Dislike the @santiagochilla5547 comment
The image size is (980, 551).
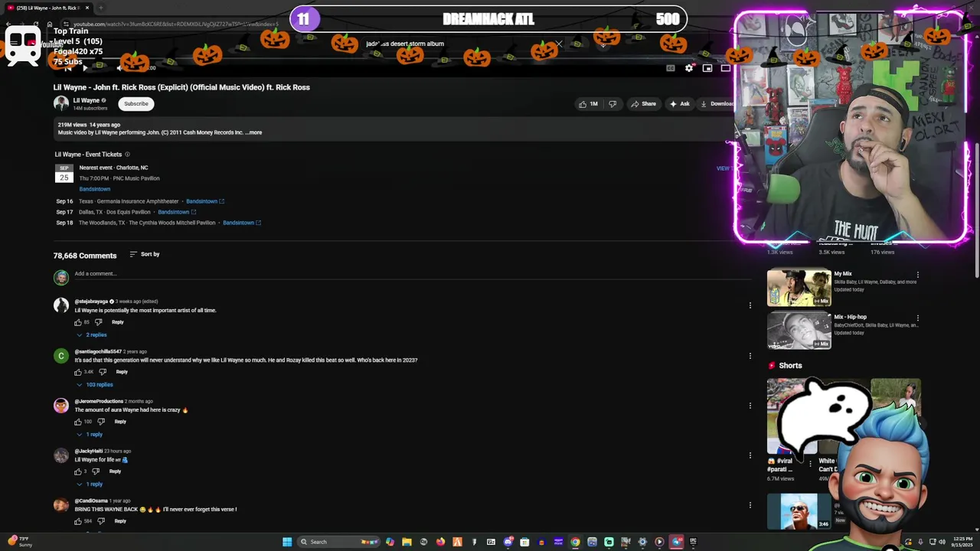tap(103, 372)
